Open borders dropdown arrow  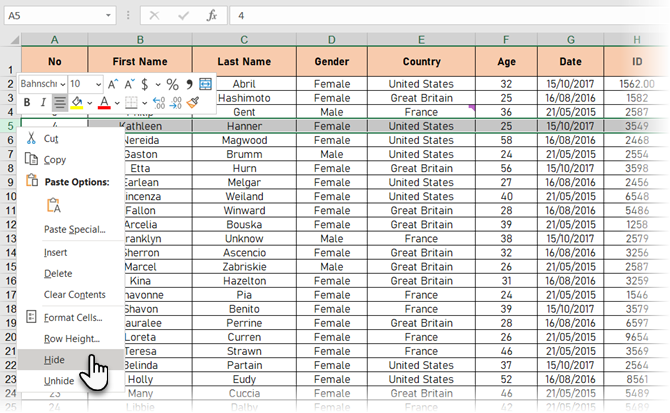(144, 103)
